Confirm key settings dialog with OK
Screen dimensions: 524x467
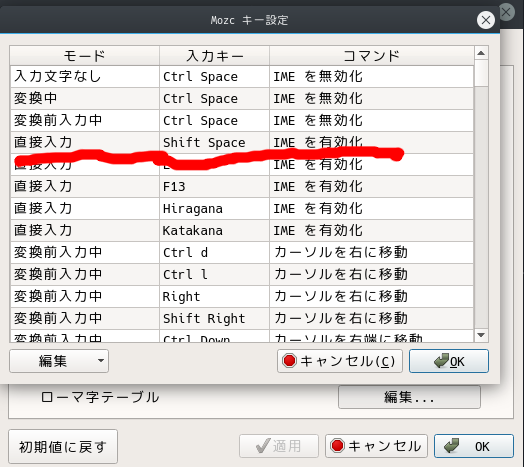coord(449,361)
